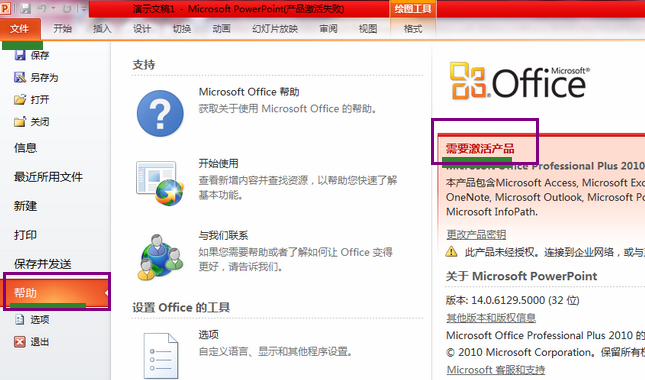The image size is (645, 380).
Task: Switch to the 动画 (Animations) ribbon tab
Action: [x=221, y=29]
